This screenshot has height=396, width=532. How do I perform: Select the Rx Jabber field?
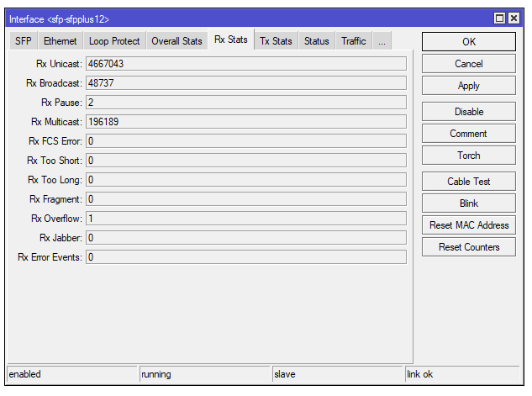(x=246, y=238)
